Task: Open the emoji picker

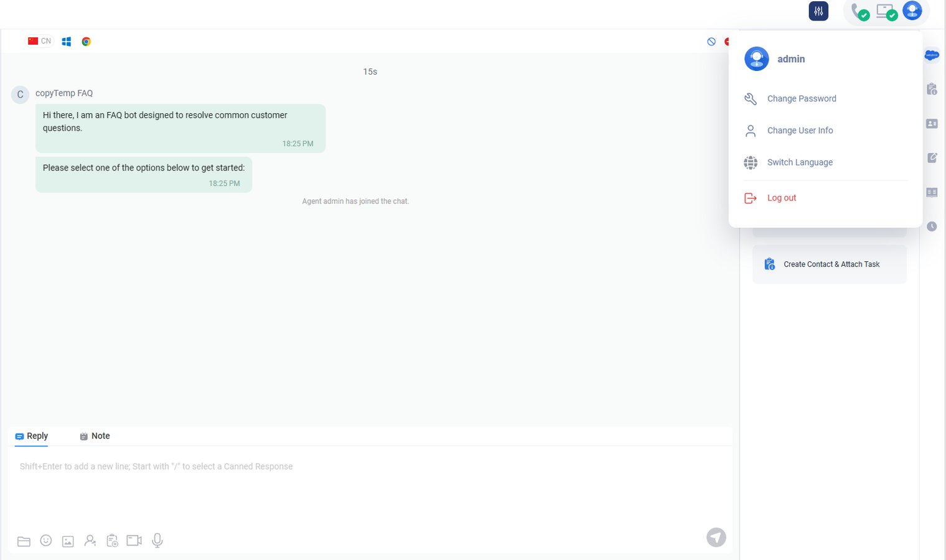Action: pos(46,541)
